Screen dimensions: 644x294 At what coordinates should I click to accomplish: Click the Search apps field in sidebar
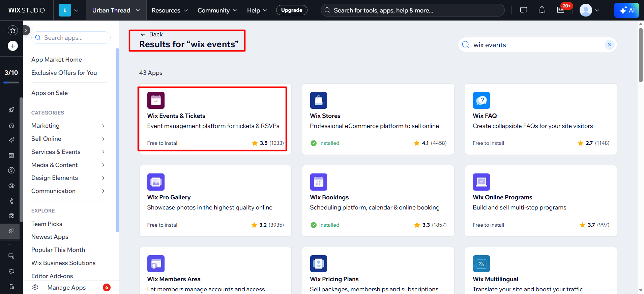71,38
